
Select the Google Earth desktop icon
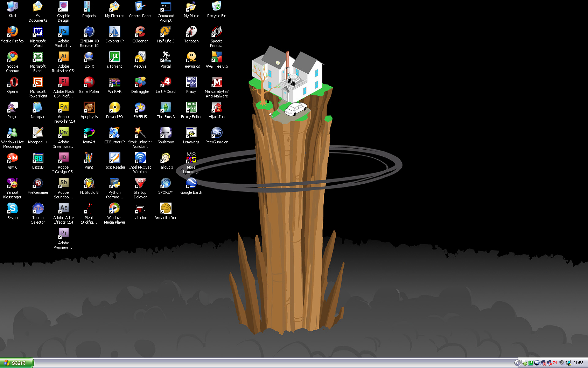pos(191,184)
